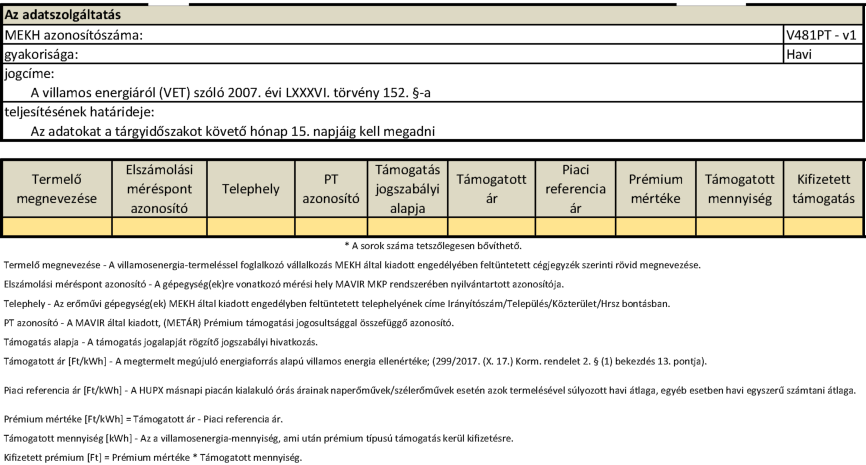Select the yellow input cell under Támogatott ár
Image resolution: width=866 pixels, height=465 pixels.
pos(492,226)
